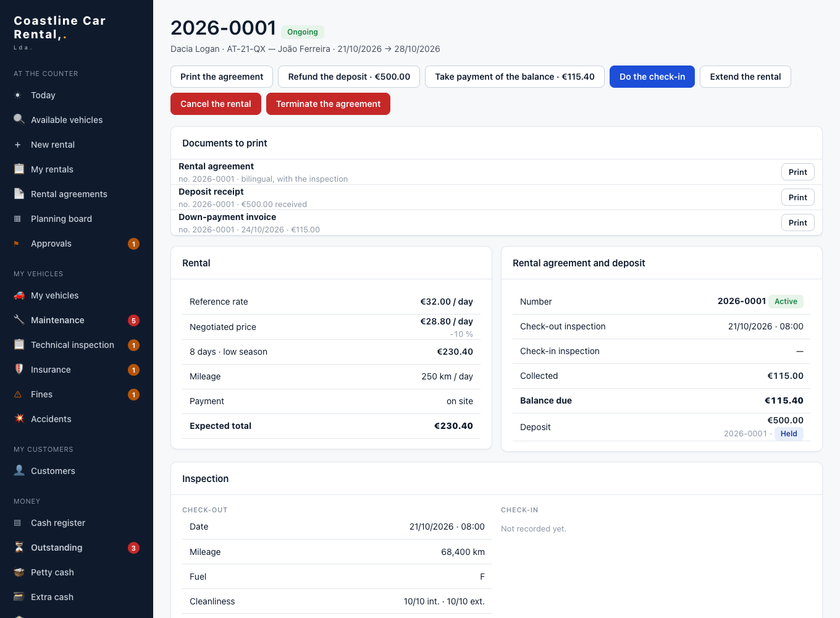Click the person icon beside Customers

pyautogui.click(x=19, y=470)
